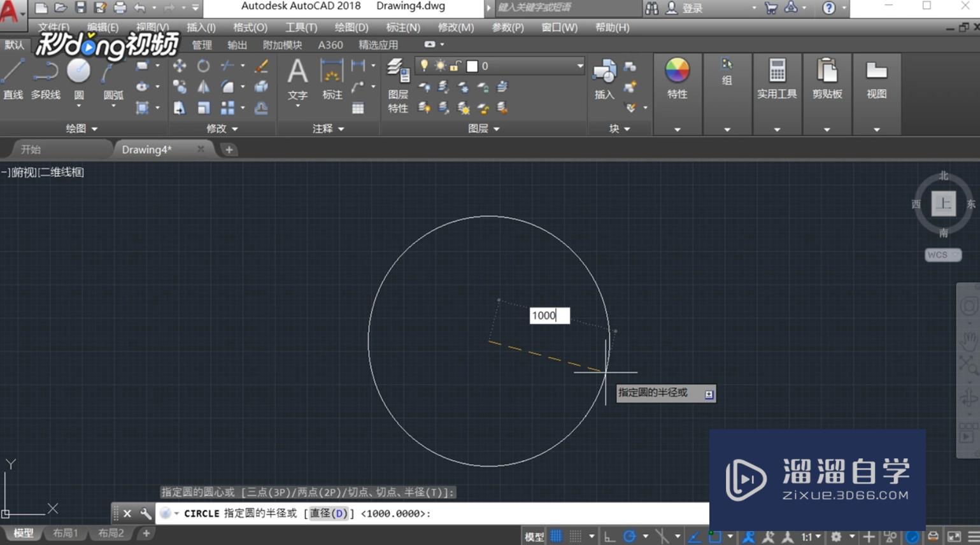Expand the Draw (绘图) panel
Viewport: 980px width, 545px height.
(82, 129)
